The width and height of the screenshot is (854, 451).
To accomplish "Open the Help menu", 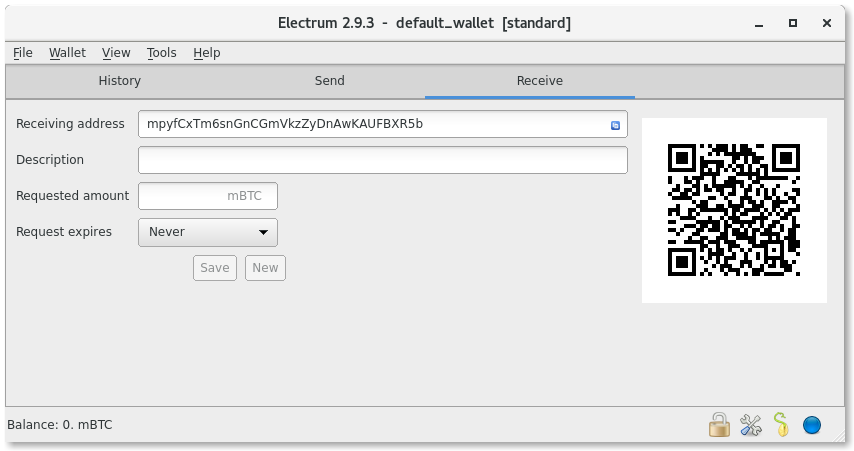I will point(206,53).
